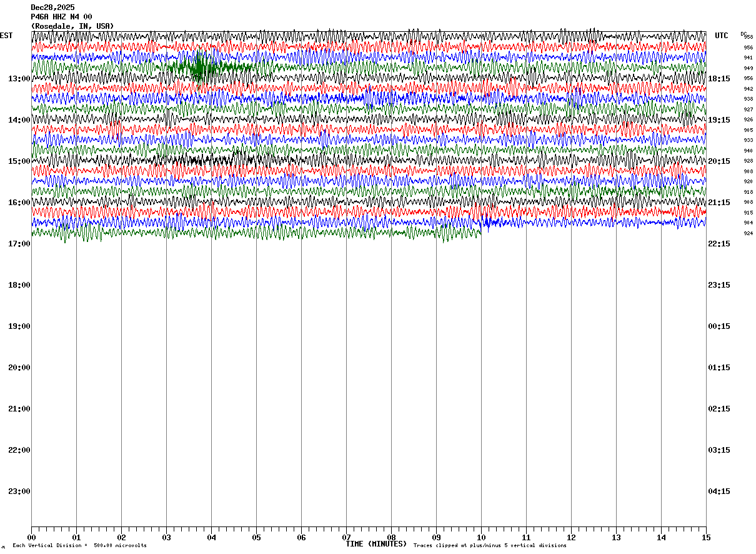Click the 09 minute axis tick label
Image resolution: width=756 pixels, height=554 pixels.
point(436,537)
